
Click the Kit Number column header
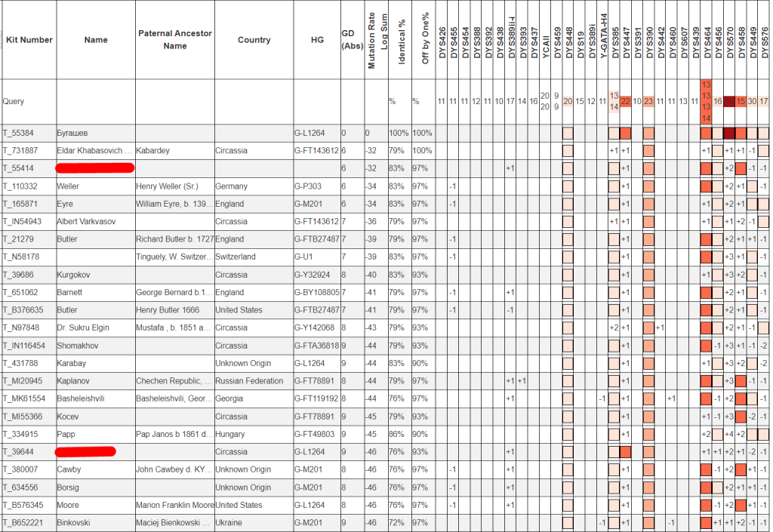point(29,40)
